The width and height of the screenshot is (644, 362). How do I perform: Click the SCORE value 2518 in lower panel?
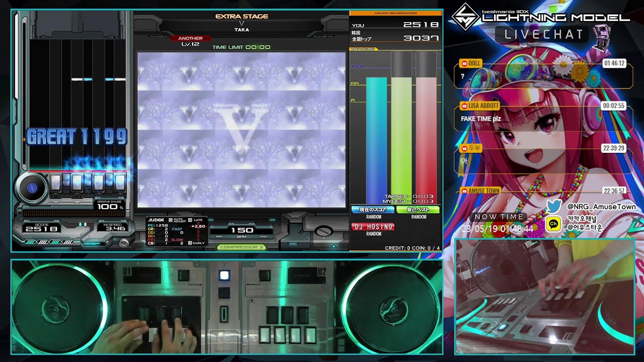tap(42, 229)
